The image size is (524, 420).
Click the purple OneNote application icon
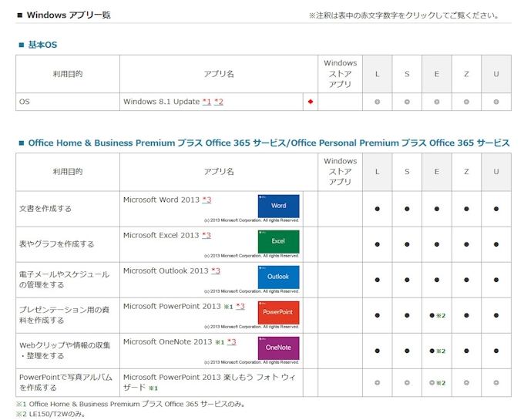pos(278,348)
